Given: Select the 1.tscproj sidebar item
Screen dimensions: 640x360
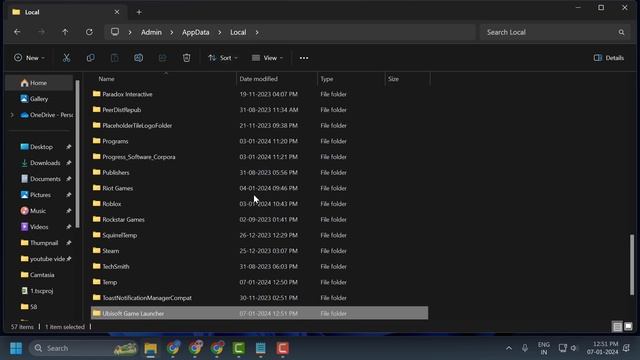Looking at the screenshot, I should pos(39,291).
